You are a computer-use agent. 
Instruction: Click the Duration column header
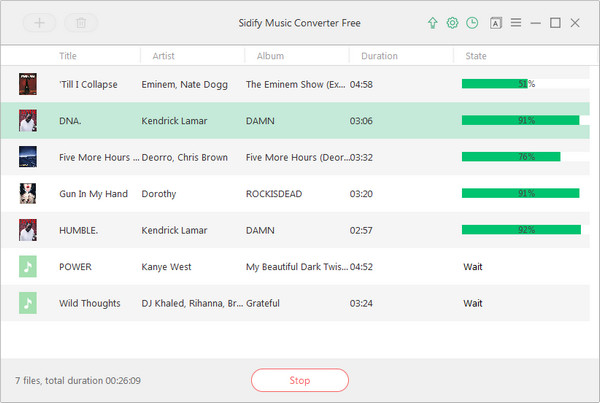pyautogui.click(x=379, y=56)
